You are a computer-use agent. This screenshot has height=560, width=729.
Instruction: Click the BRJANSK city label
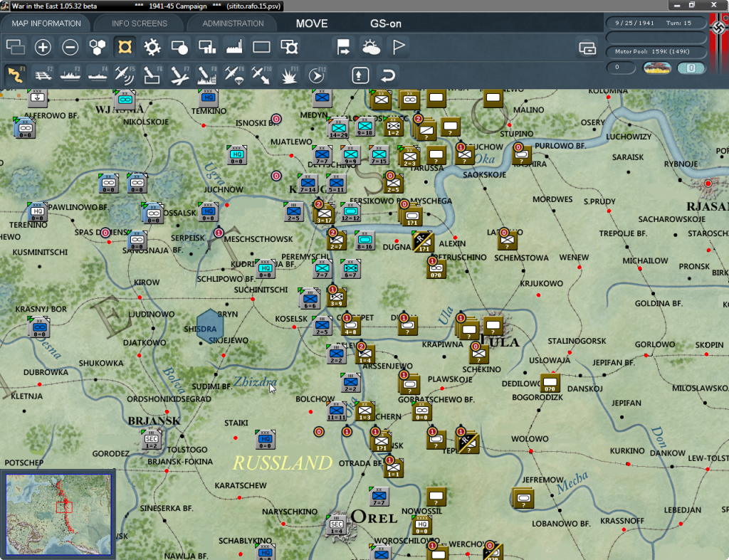tap(154, 421)
